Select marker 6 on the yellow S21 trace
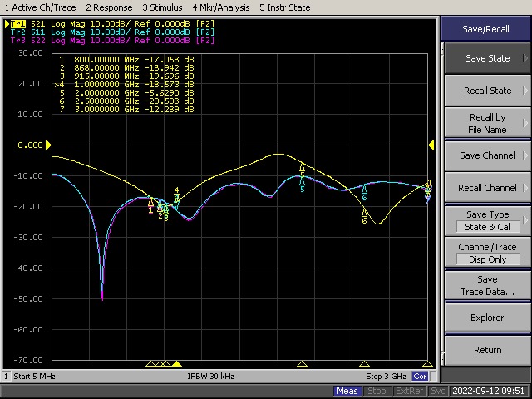Image resolution: width=532 pixels, height=399 pixels. pyautogui.click(x=364, y=214)
